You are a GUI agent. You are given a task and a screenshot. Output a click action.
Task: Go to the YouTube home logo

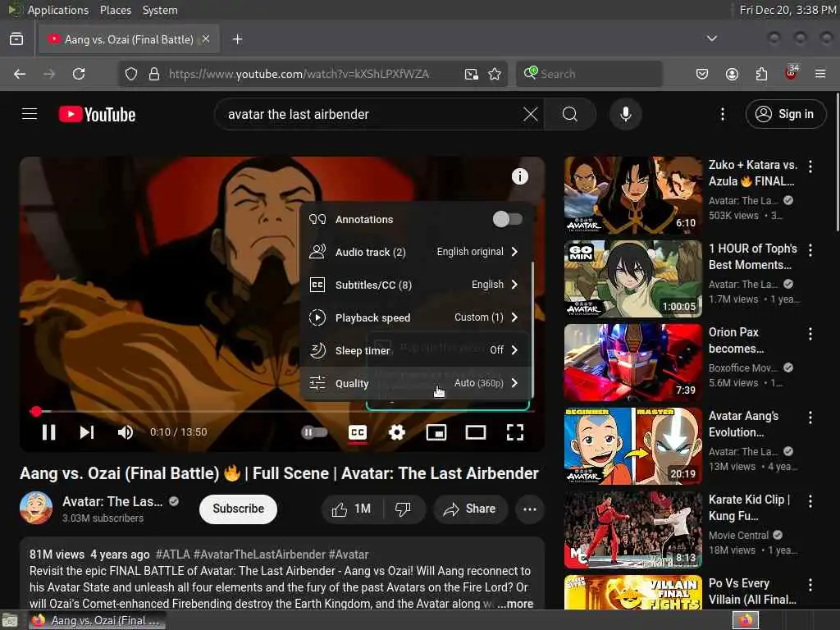(97, 114)
